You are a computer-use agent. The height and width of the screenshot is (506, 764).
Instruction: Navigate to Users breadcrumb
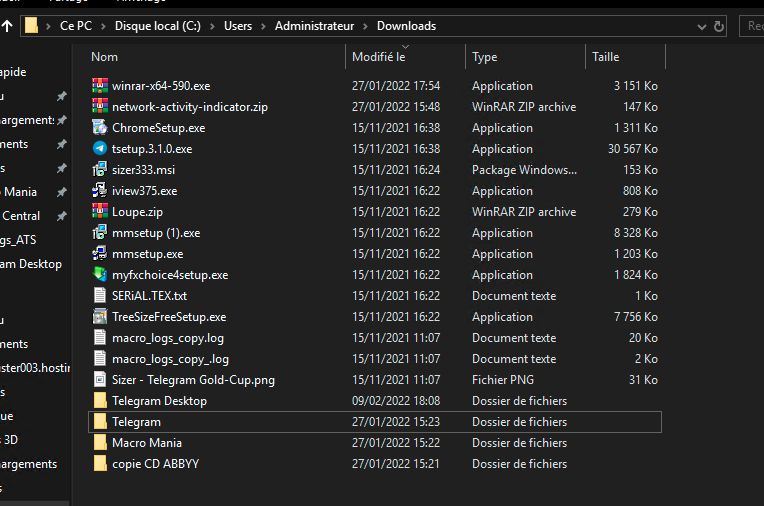(238, 26)
